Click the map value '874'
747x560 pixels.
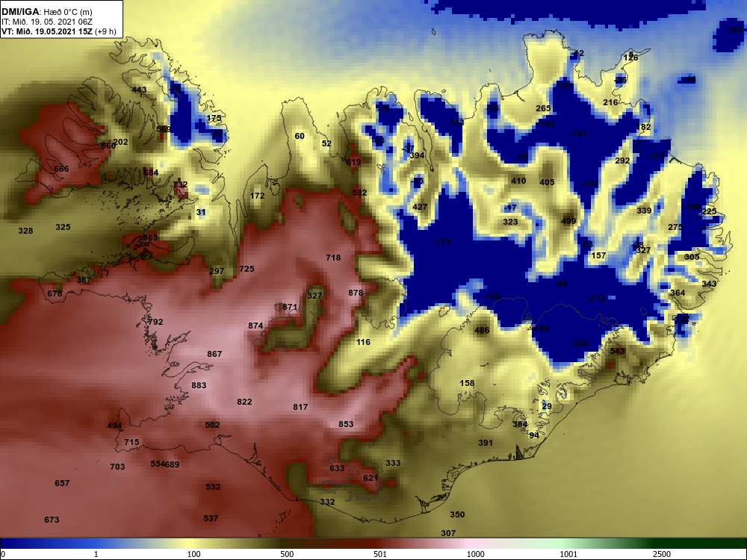[x=255, y=326]
